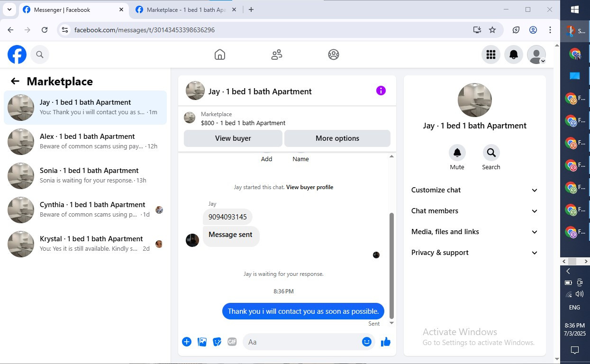Select Alex conversation in list

85,142
